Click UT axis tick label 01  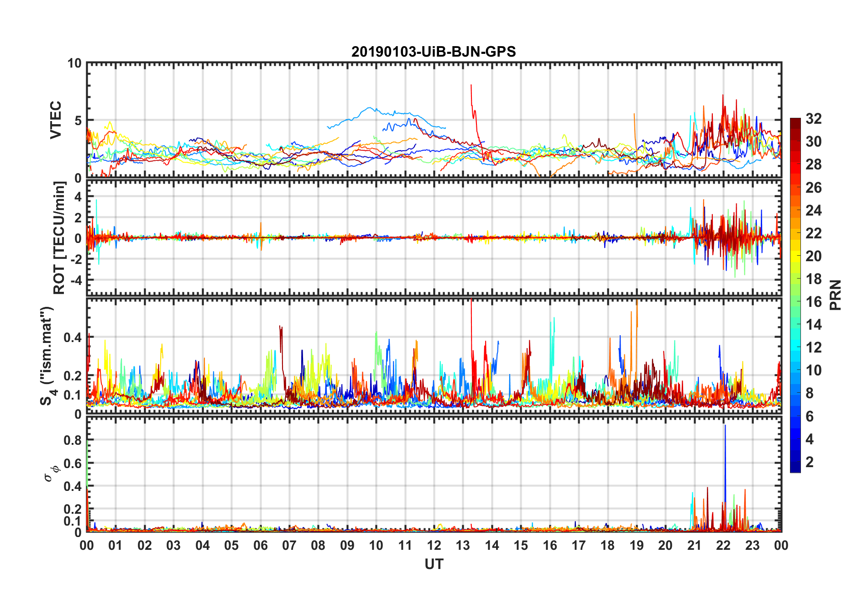click(x=115, y=545)
